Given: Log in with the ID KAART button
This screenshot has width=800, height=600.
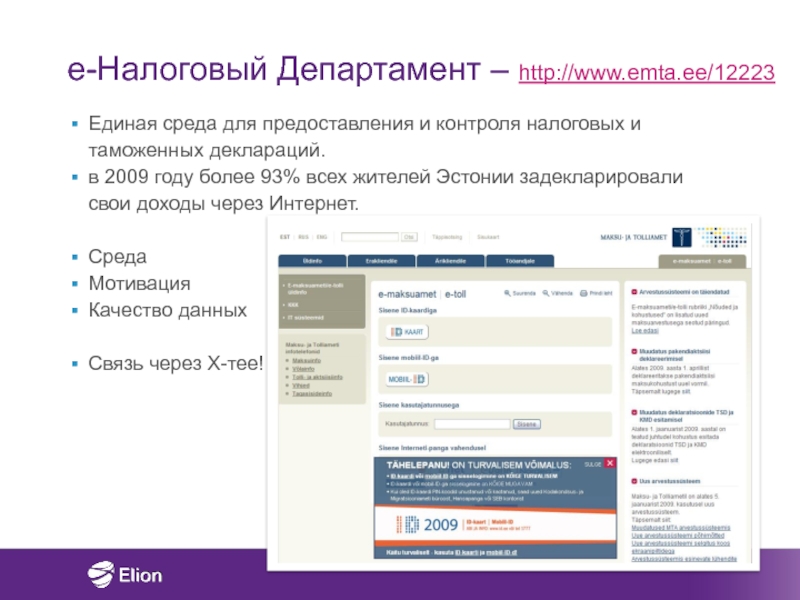Looking at the screenshot, I should point(407,332).
